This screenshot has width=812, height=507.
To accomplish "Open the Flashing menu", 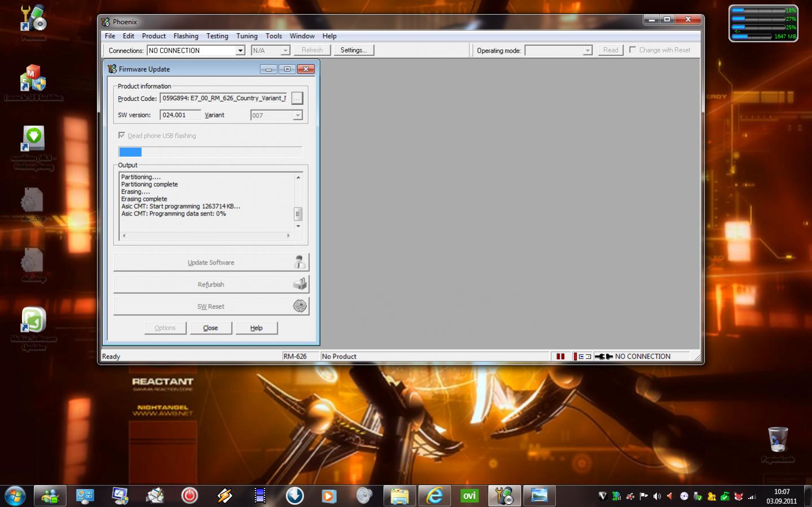I will tap(186, 36).
